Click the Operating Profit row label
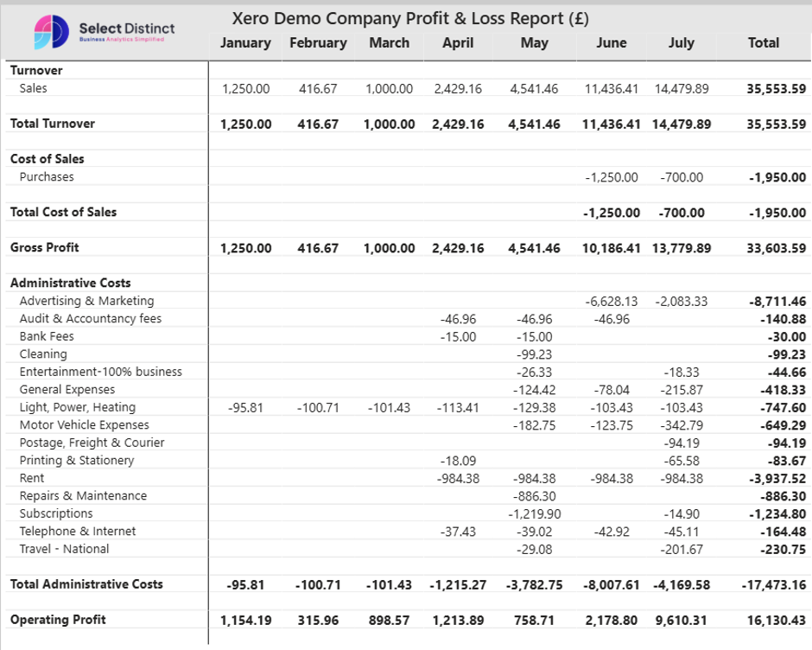 [58, 620]
